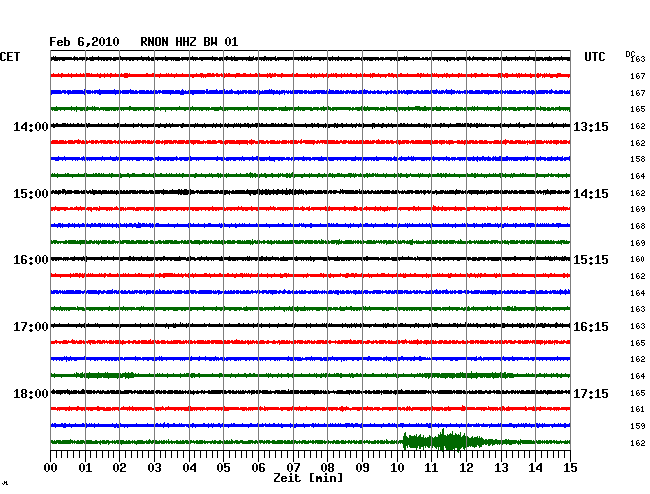Select minute tick label 02
The height and width of the screenshot is (494, 650).
(x=119, y=468)
